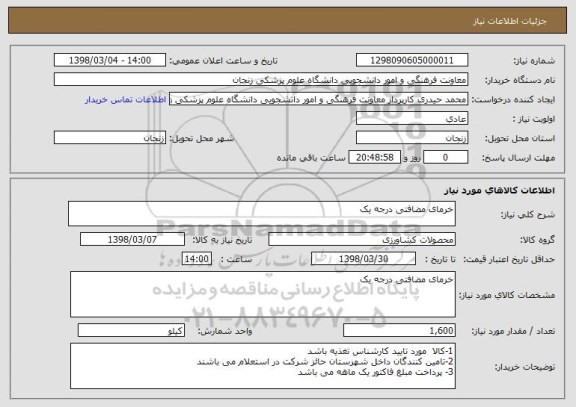
Task: Click the goods group field محصولات کشاورزی
Action: (362, 240)
